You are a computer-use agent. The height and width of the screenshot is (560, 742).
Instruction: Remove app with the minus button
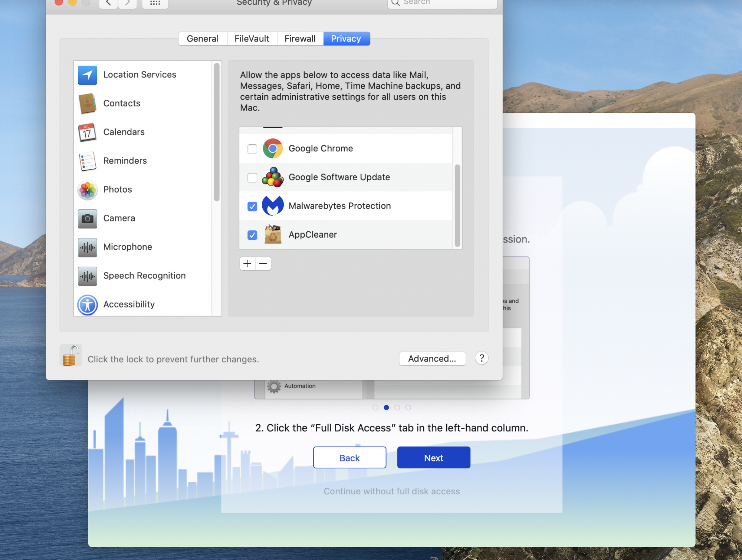(263, 264)
